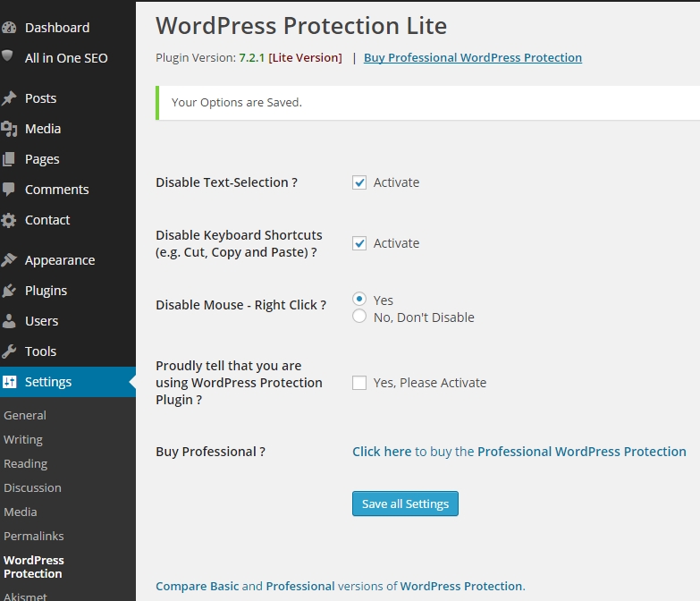Click the Buy Professional ? label
The width and height of the screenshot is (700, 601).
click(x=210, y=452)
